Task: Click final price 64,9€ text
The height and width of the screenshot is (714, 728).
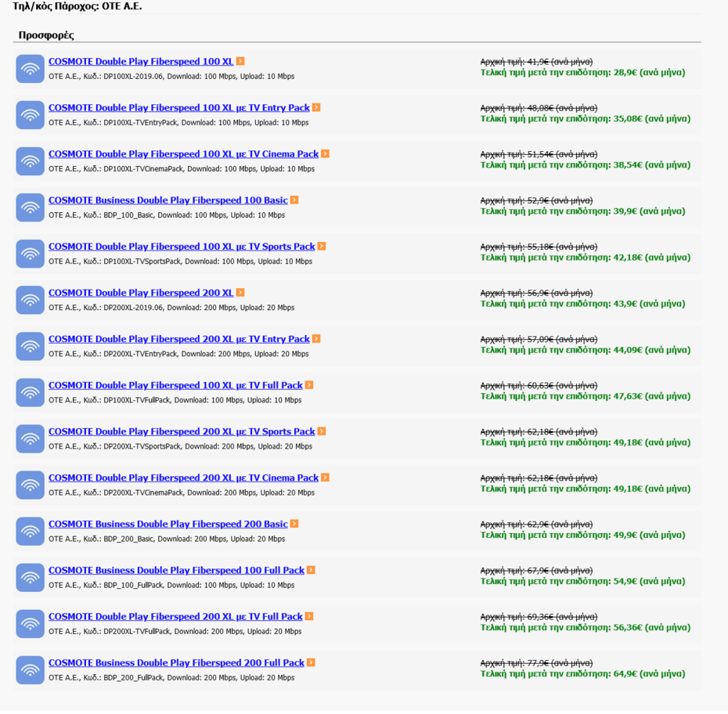Action: [x=582, y=674]
